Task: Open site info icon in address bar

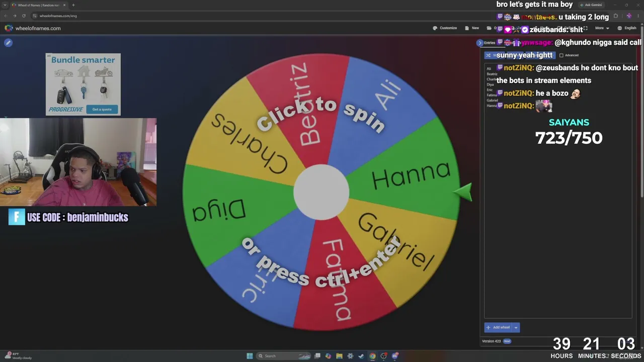Action: 34,16
